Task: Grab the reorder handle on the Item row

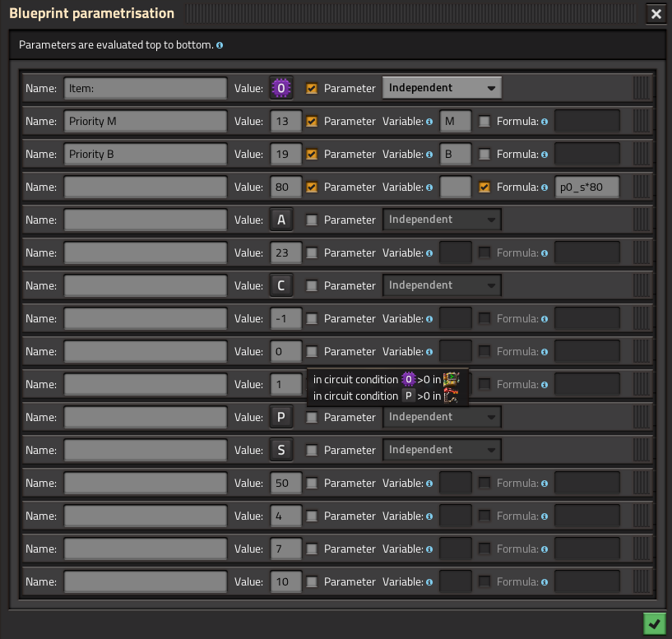Action: 641,88
